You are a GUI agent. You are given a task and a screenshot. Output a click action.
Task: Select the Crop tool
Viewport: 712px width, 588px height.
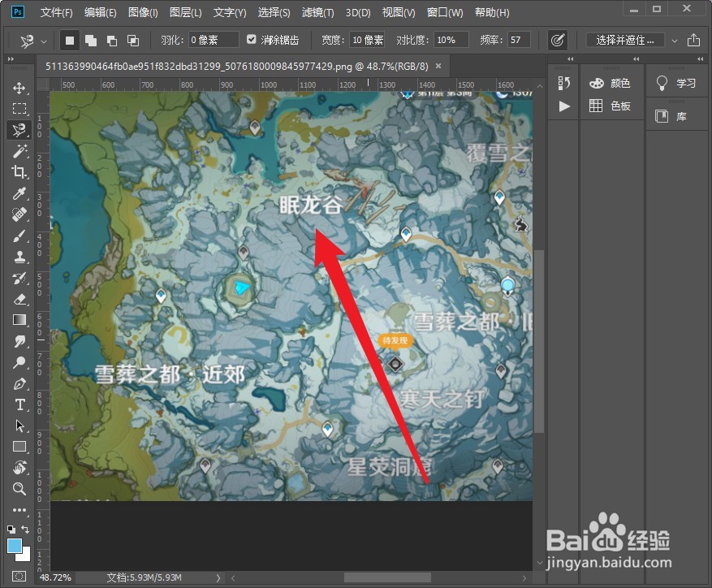click(x=19, y=172)
